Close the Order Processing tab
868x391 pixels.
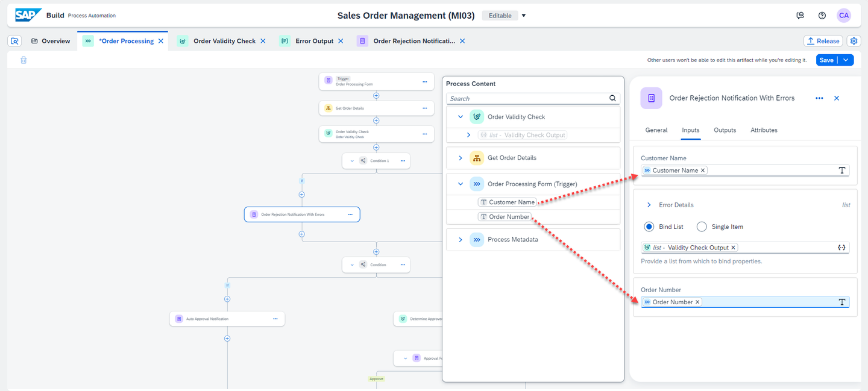160,41
